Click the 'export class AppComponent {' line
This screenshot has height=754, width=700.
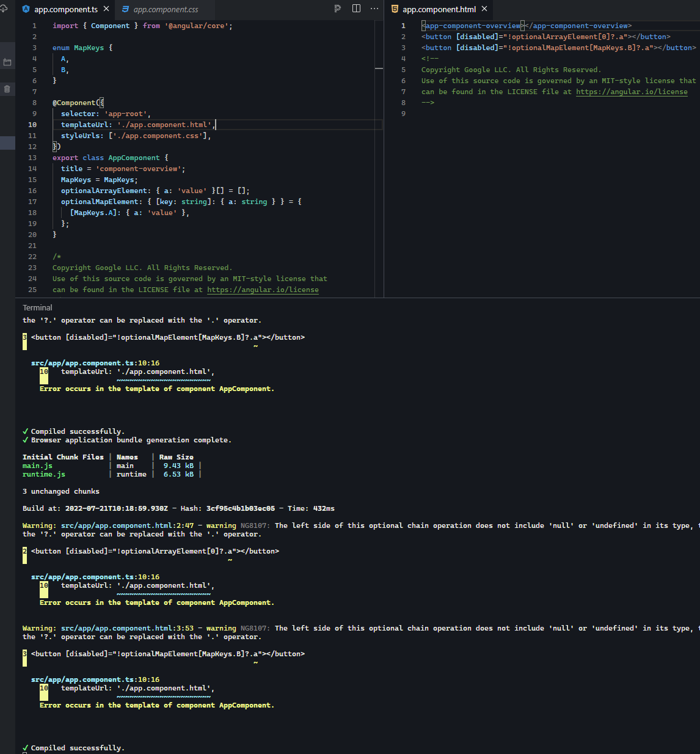pos(111,158)
